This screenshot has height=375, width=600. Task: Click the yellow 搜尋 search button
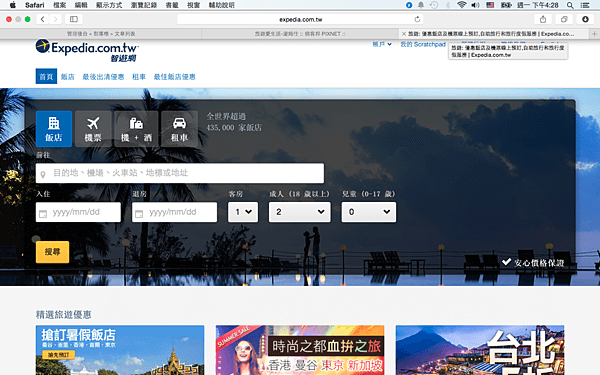tap(52, 252)
